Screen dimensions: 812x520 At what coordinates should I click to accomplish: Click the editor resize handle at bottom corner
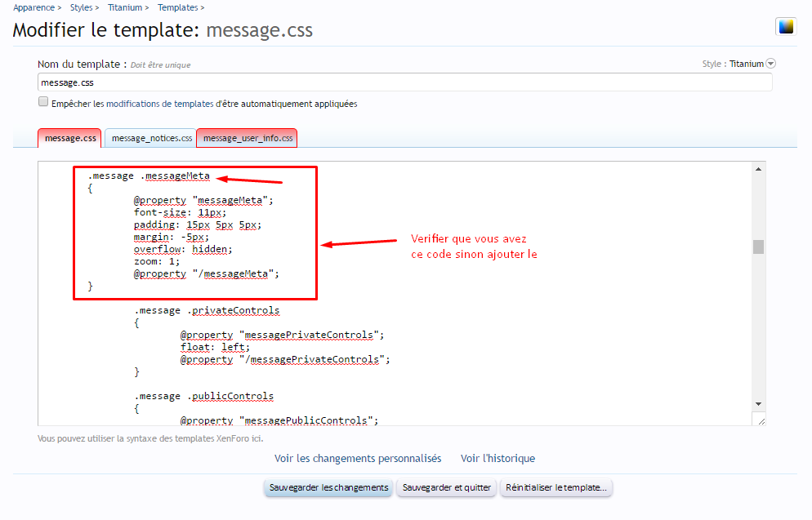click(x=761, y=420)
